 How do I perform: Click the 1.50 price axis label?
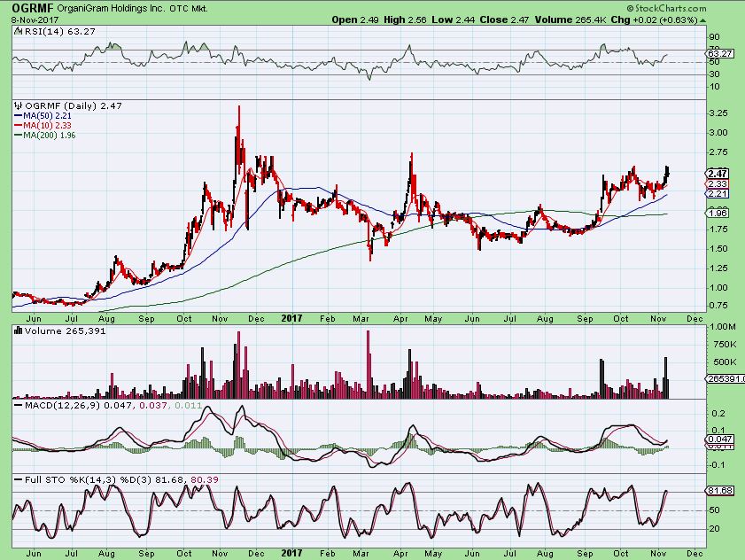[x=718, y=249]
